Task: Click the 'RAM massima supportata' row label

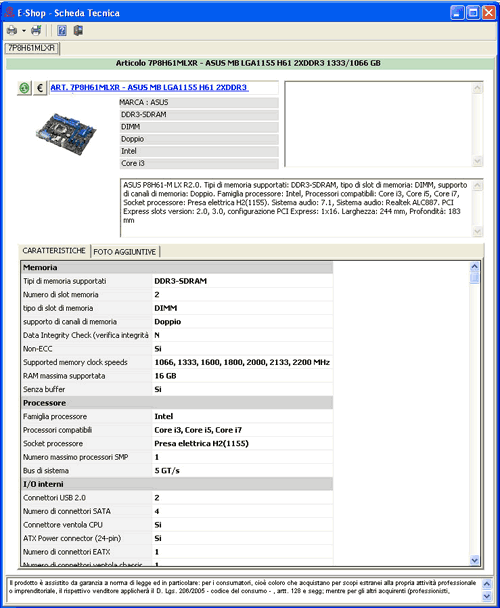Action: click(x=64, y=376)
